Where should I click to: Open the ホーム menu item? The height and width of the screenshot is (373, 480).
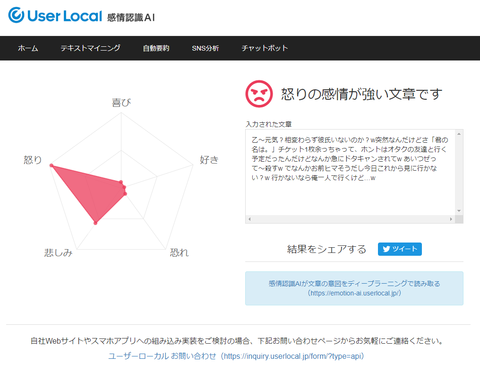tap(28, 48)
